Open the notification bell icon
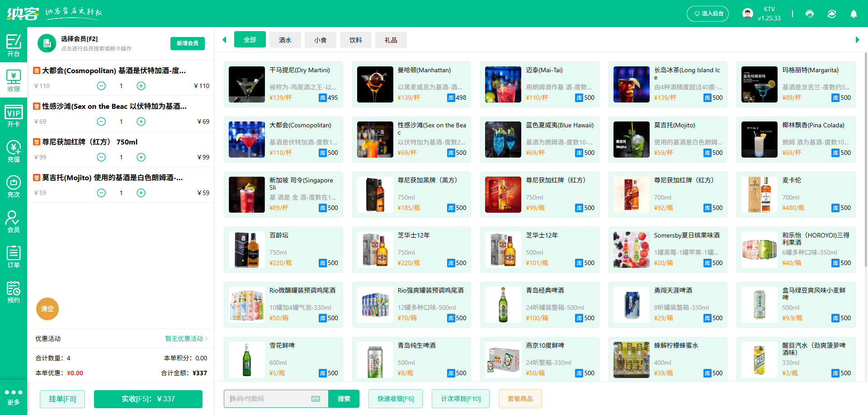The width and height of the screenshot is (868, 415). pyautogui.click(x=854, y=14)
